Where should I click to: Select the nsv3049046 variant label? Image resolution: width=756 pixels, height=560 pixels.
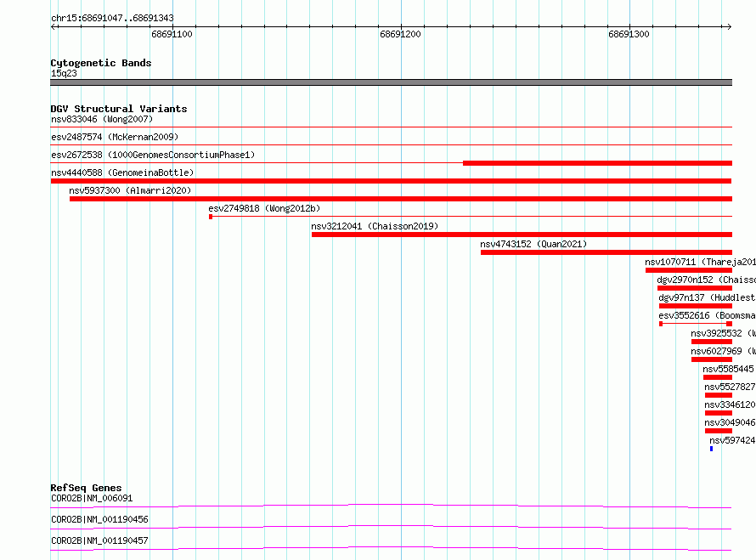(730, 422)
